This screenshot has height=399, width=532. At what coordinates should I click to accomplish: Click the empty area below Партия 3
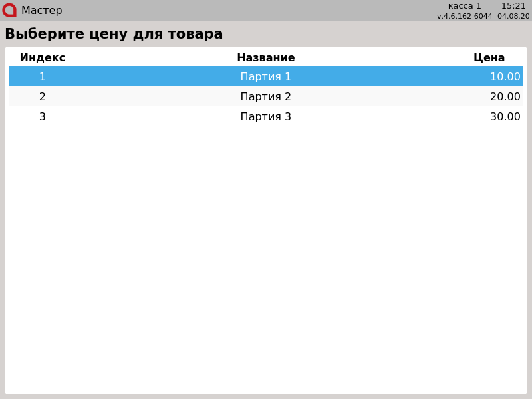(266, 253)
